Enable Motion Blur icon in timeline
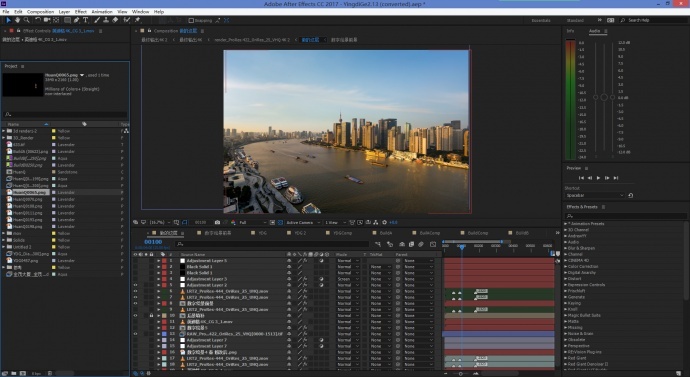Image resolution: width=690 pixels, height=377 pixels. point(420,244)
